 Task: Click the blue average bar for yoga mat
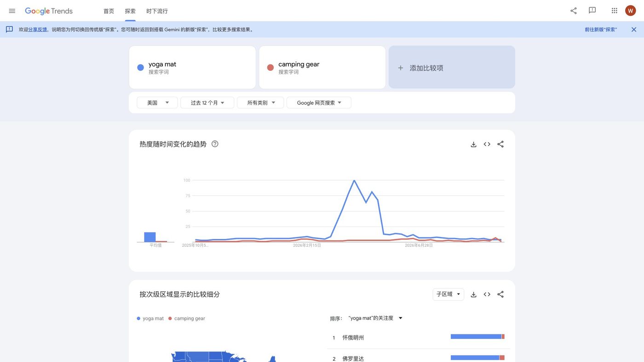(x=150, y=237)
